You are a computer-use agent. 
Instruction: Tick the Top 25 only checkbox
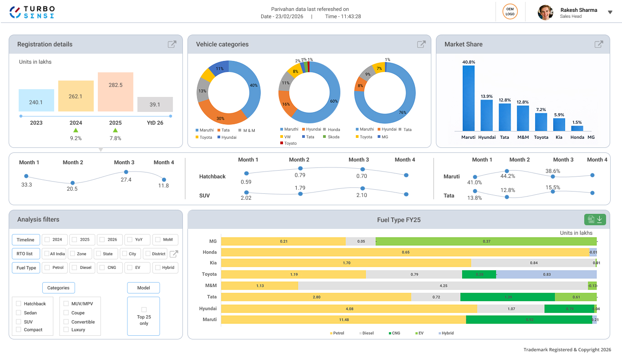(144, 309)
